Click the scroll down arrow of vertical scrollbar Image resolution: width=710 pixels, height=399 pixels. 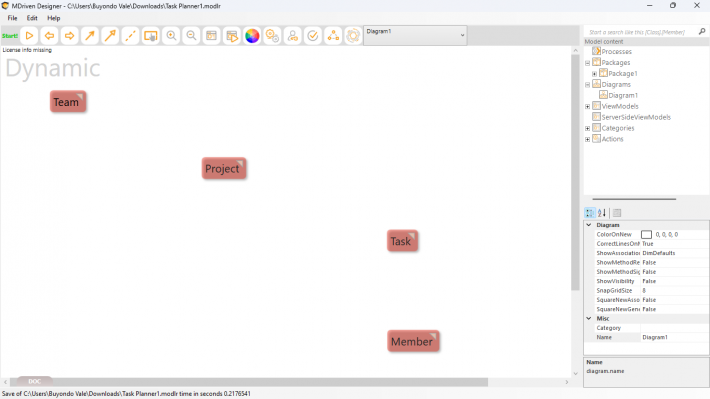click(576, 374)
